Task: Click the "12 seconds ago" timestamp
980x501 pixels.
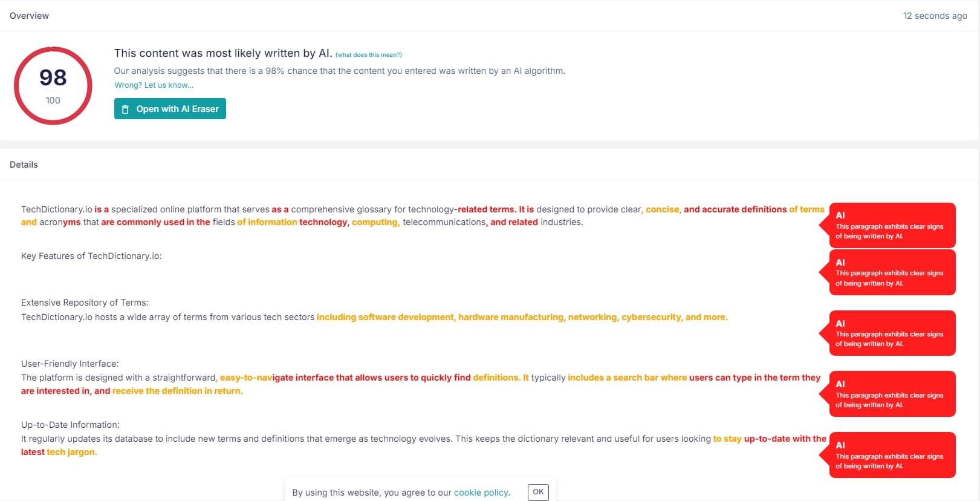Action: click(x=935, y=16)
